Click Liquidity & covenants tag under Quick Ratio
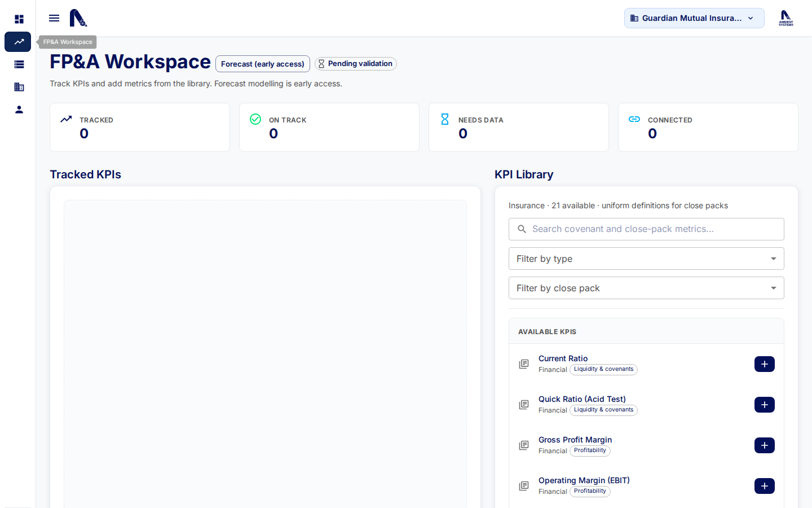Image resolution: width=812 pixels, height=508 pixels. (x=603, y=410)
